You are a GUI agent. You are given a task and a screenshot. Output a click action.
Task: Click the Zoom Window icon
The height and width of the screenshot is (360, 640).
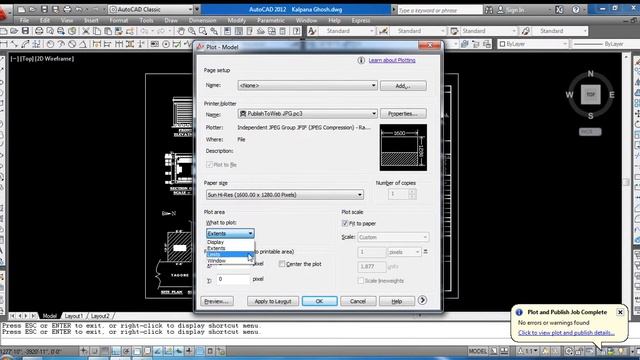[x=202, y=31]
